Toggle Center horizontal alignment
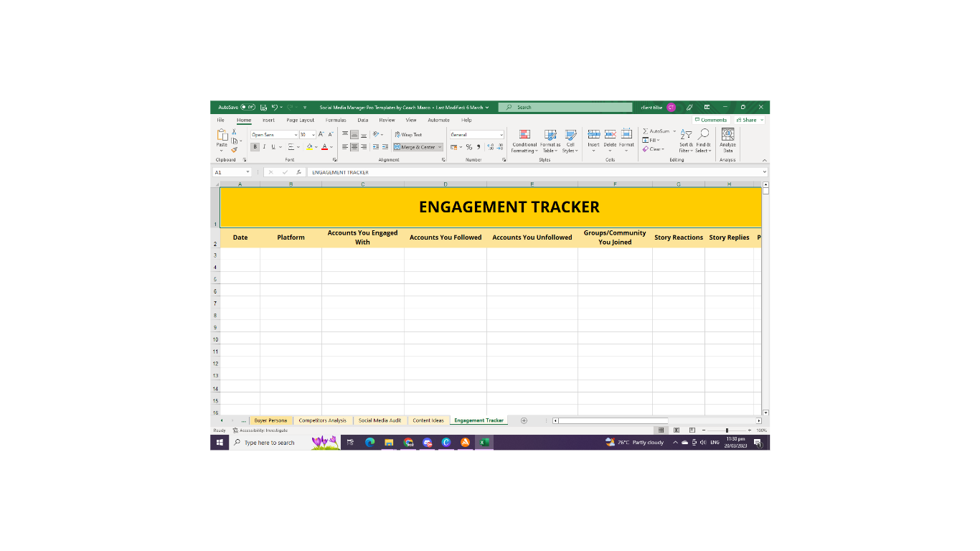This screenshot has height=551, width=980. tap(354, 147)
